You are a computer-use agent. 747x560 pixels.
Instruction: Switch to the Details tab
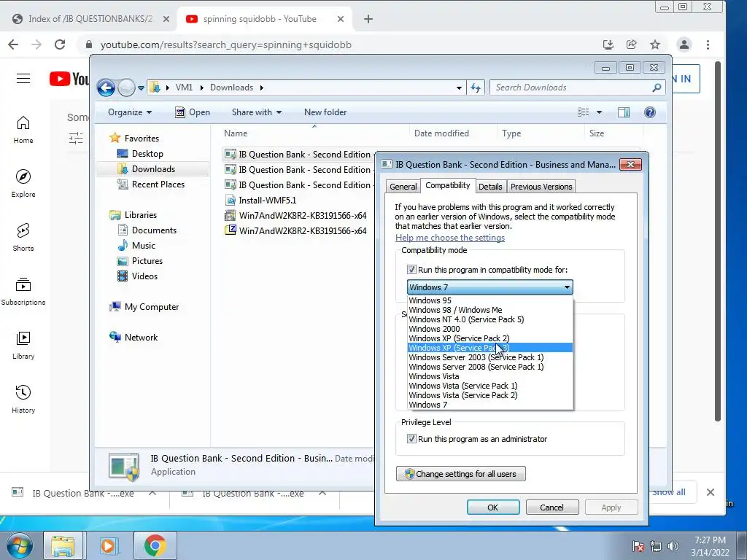pyautogui.click(x=490, y=187)
